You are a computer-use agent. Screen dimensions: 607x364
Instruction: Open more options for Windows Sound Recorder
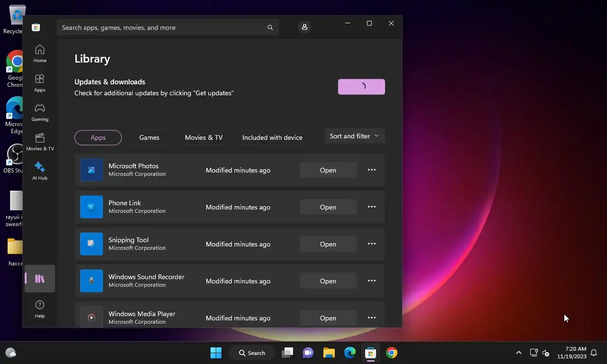tap(372, 281)
